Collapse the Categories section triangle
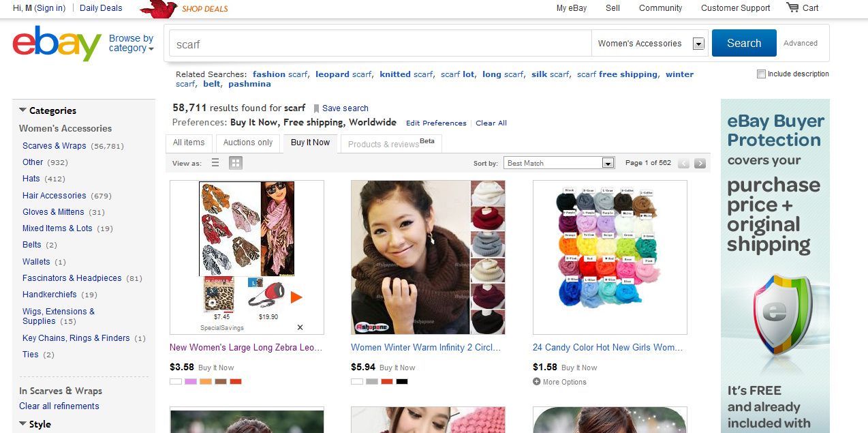This screenshot has width=868, height=433. pyautogui.click(x=22, y=110)
